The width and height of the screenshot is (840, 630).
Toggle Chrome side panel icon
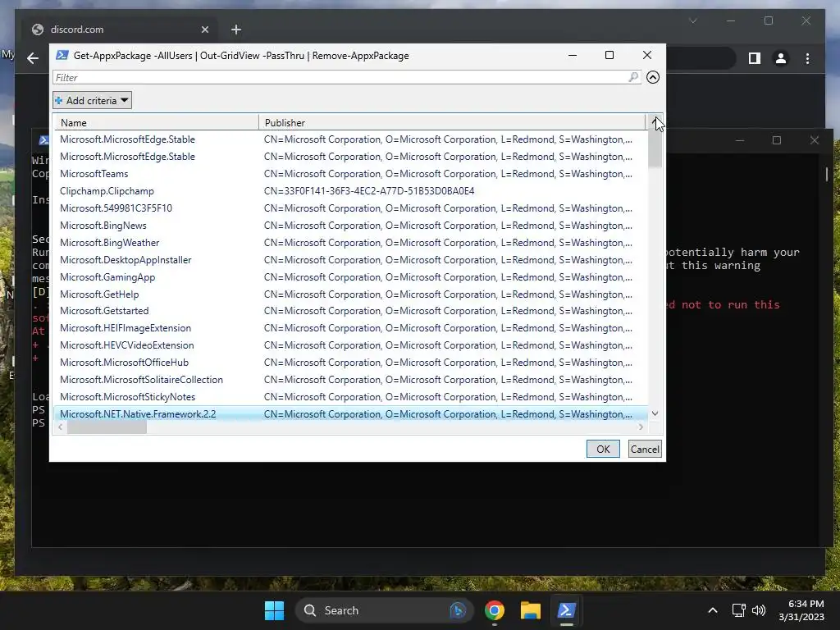[x=755, y=58]
